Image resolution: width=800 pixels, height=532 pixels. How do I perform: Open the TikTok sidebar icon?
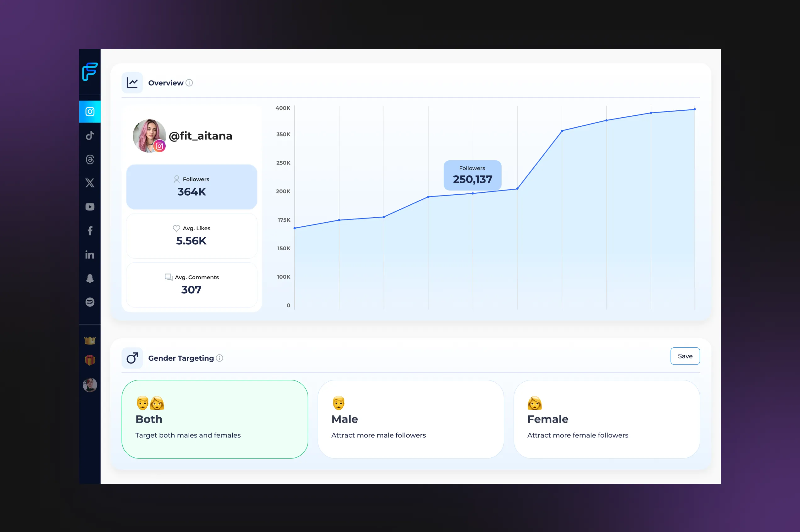90,136
